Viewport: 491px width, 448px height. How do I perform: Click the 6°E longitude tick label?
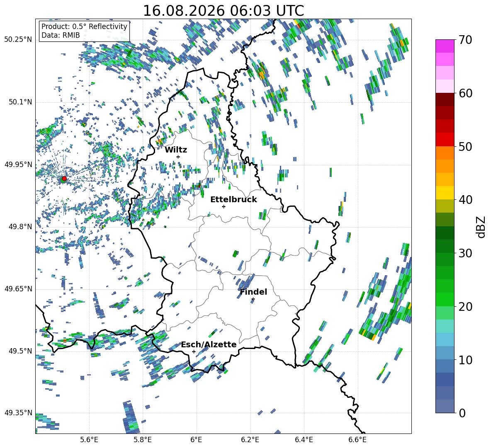point(196,440)
